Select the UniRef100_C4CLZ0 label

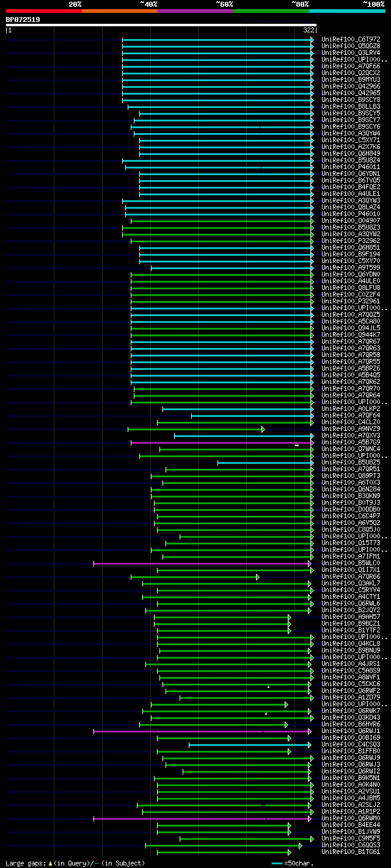point(351,422)
